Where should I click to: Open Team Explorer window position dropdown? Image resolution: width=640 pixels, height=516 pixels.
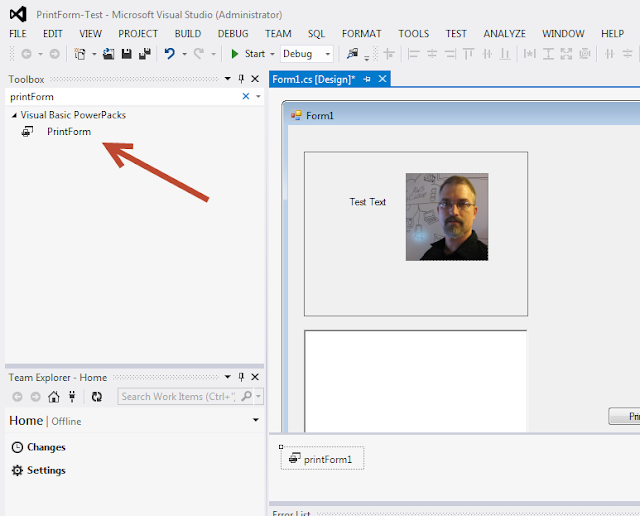point(228,377)
